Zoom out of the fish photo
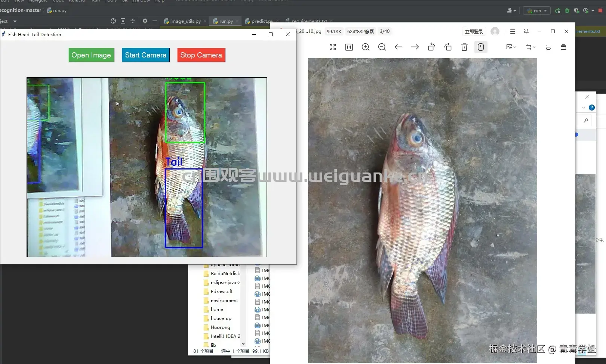 click(382, 47)
